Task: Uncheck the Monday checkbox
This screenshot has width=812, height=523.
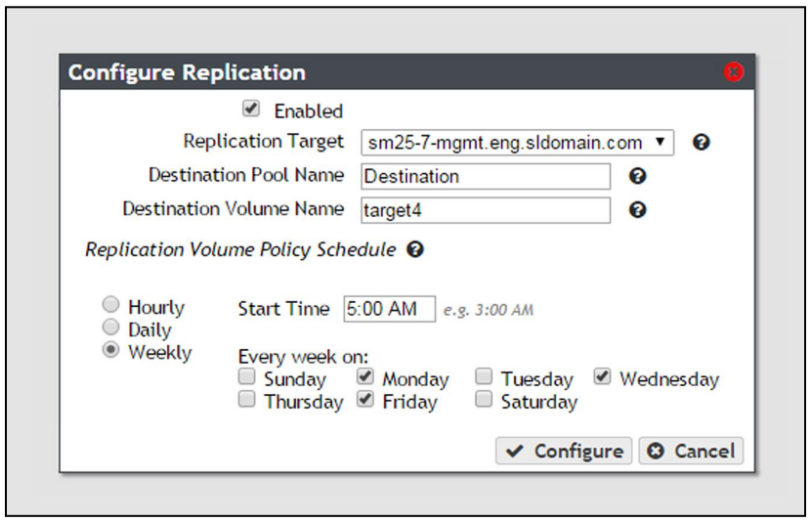Action: pyautogui.click(x=365, y=376)
